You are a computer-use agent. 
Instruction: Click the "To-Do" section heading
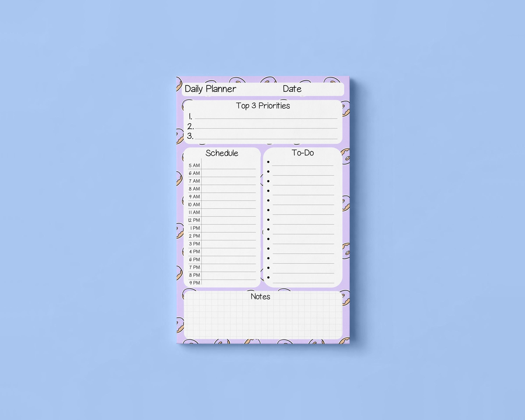[303, 153]
